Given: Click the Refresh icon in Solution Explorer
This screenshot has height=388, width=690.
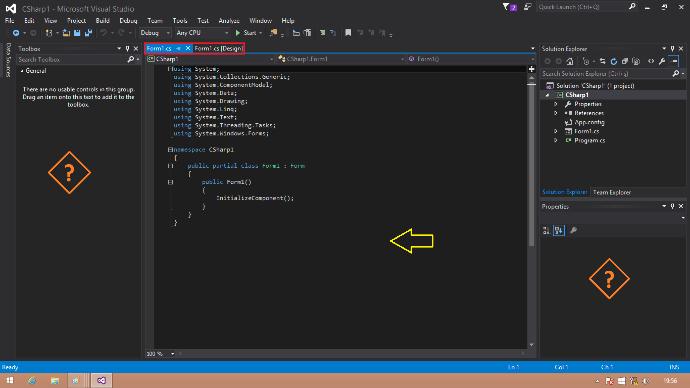Looking at the screenshot, I should 613,61.
